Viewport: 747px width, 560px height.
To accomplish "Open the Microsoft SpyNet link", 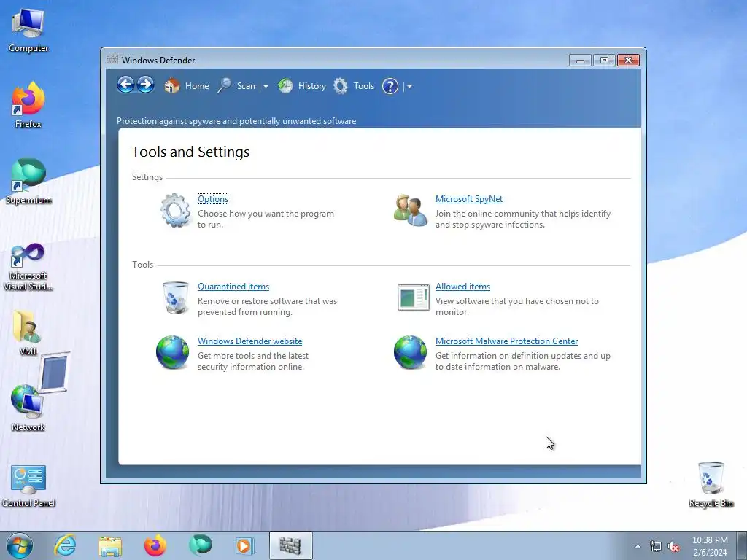I will pos(469,199).
